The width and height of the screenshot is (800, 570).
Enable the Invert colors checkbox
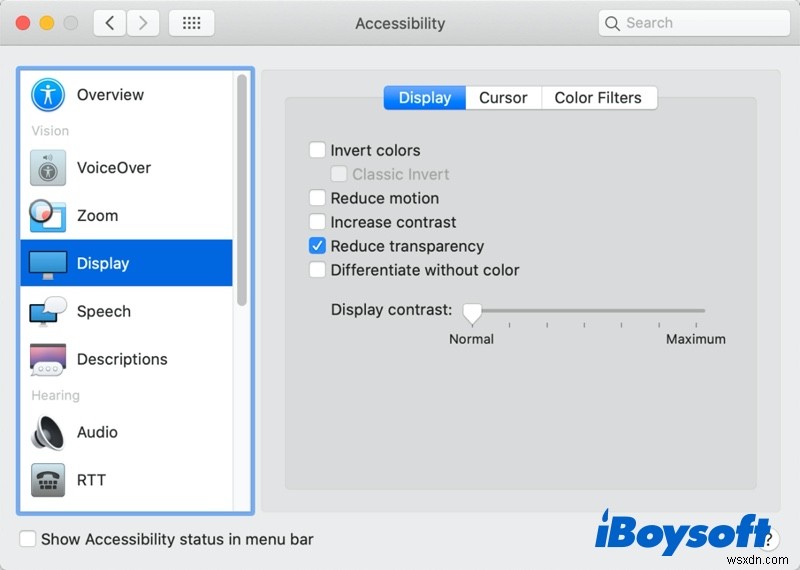(x=317, y=150)
